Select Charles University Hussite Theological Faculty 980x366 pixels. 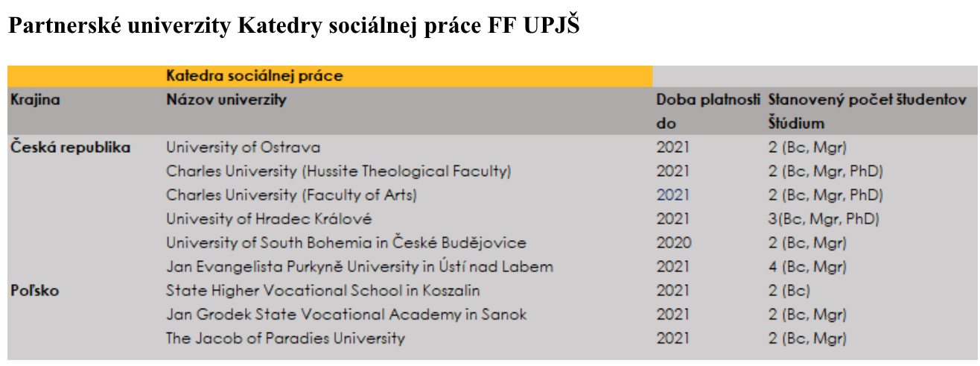pyautogui.click(x=338, y=171)
